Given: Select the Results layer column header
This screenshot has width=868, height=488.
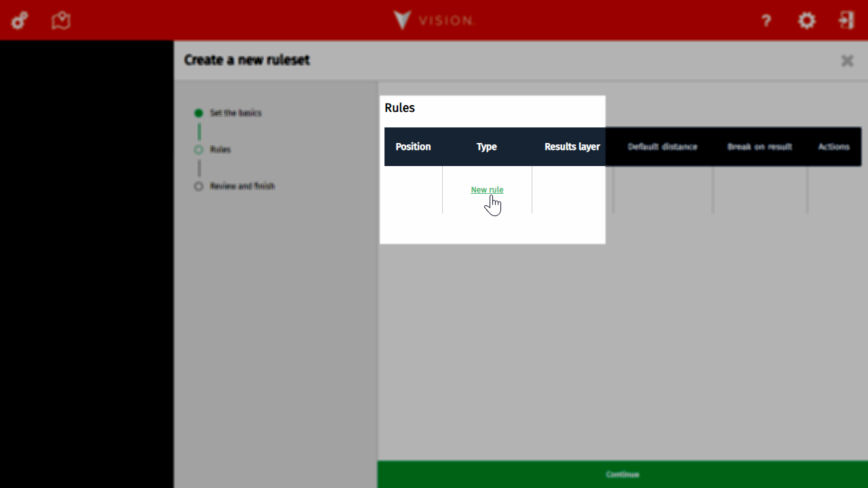Looking at the screenshot, I should tap(572, 147).
